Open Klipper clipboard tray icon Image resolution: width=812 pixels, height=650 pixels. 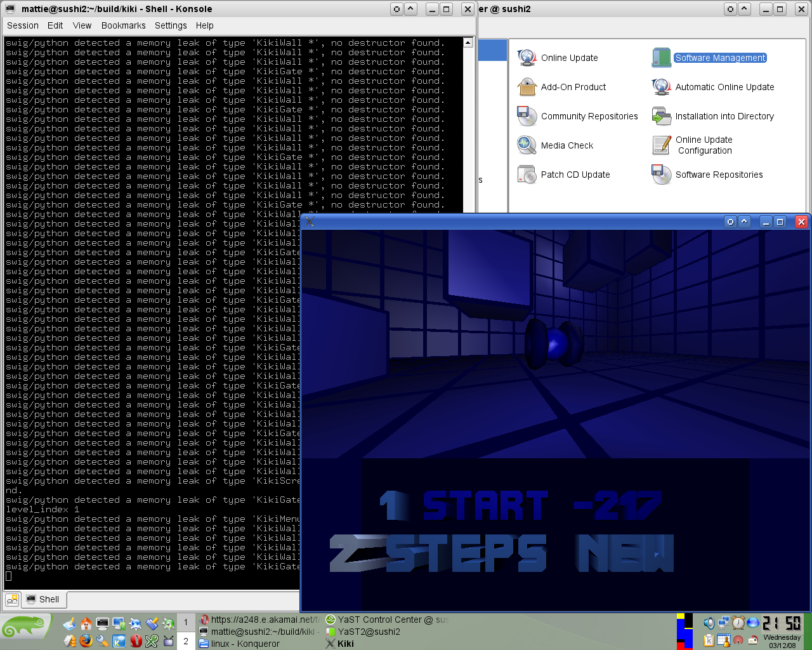click(709, 640)
